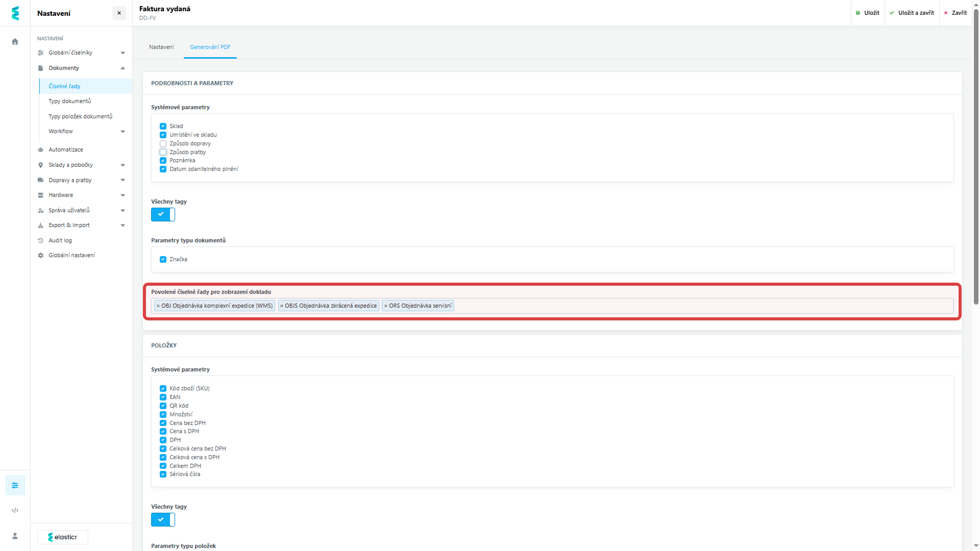Click the Audit log history icon
980x551 pixels.
(41, 240)
